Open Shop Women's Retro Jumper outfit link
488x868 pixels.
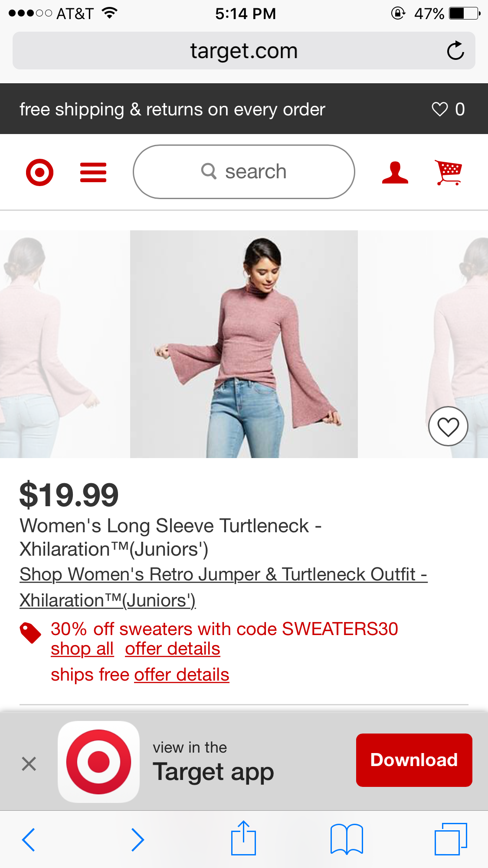coord(223,587)
